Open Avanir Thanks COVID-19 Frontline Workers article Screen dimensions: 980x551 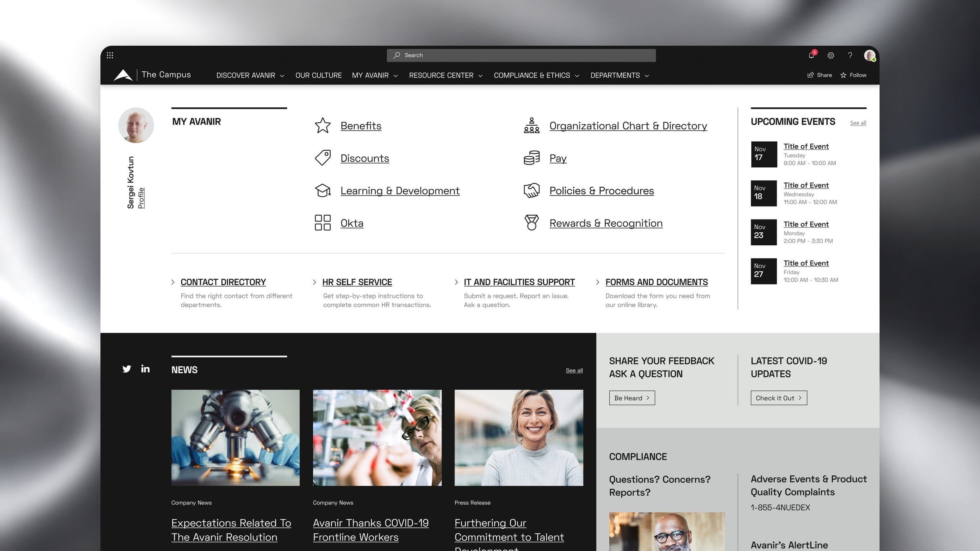tap(371, 530)
